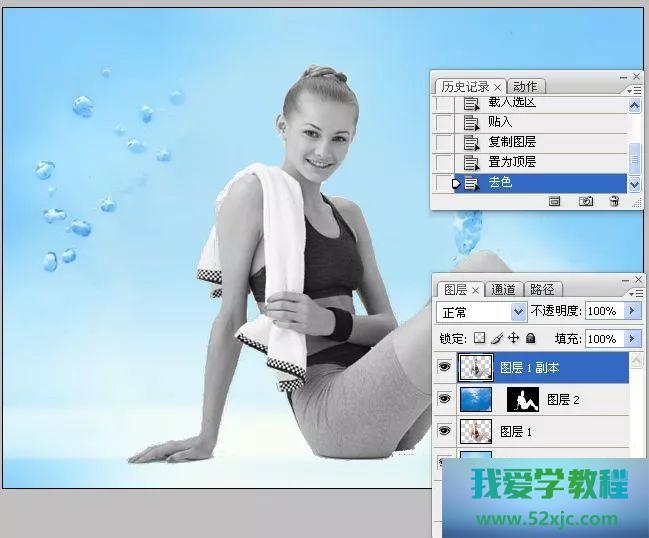Expand the 填充 fill slider arrow

point(632,339)
